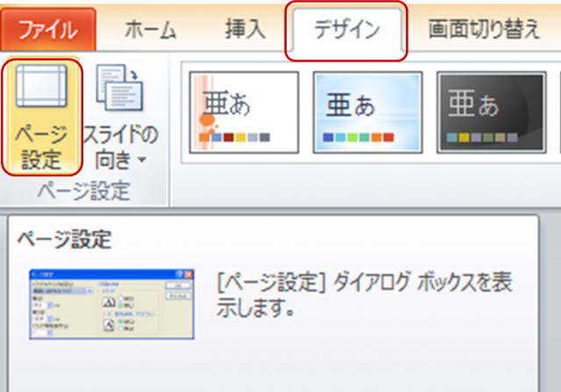This screenshot has width=561, height=392.
Task: Click the ページ設定 group label below buttons
Action: tap(83, 190)
